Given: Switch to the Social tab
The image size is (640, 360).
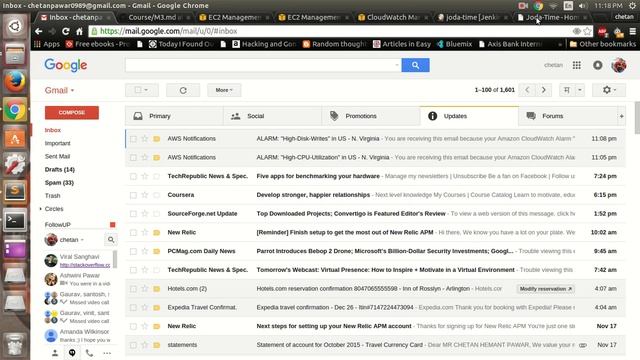Looking at the screenshot, I should click(273, 116).
